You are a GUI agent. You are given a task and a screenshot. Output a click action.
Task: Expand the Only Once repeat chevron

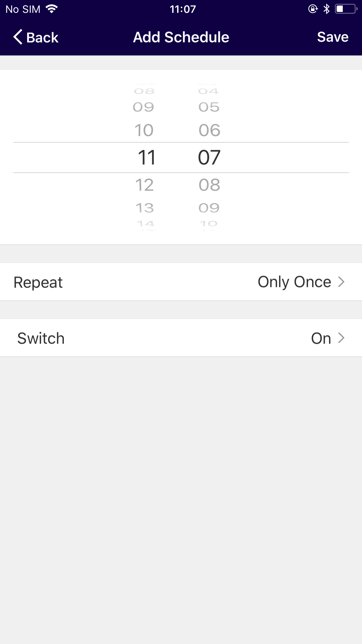click(x=341, y=282)
